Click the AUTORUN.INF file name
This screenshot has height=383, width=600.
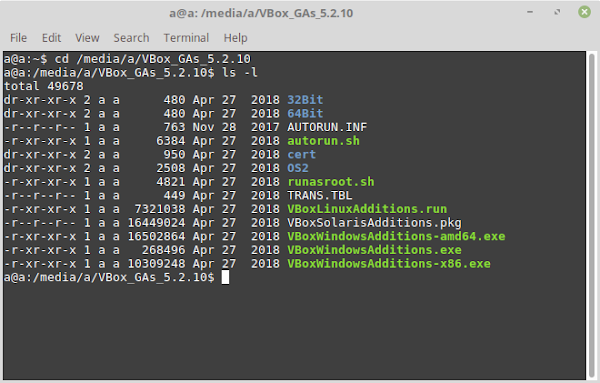(327, 127)
